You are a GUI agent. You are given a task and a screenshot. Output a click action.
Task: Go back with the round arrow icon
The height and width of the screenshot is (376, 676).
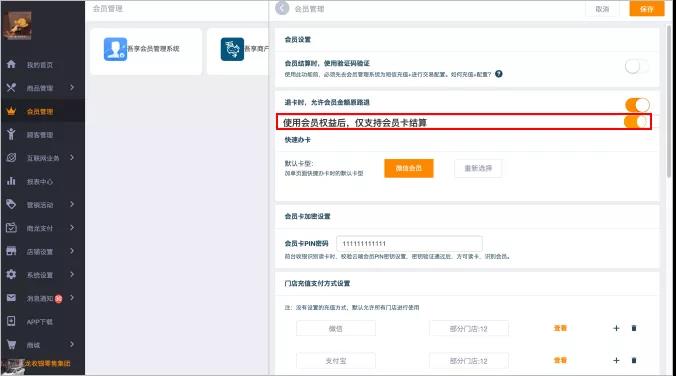point(282,8)
